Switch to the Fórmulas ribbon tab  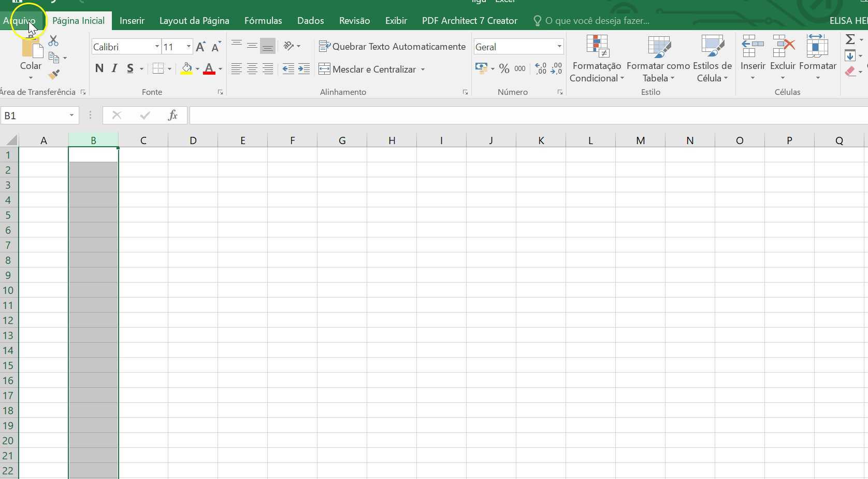click(263, 21)
